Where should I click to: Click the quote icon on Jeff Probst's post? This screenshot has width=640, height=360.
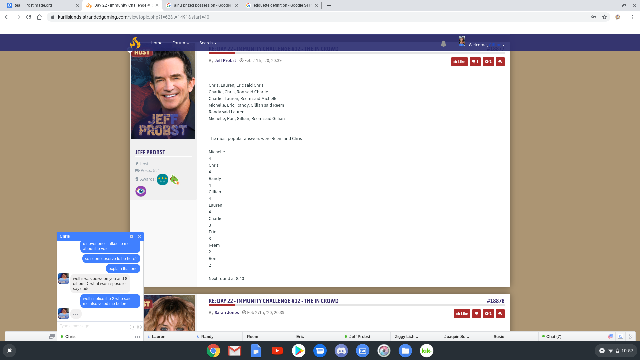coord(475,62)
